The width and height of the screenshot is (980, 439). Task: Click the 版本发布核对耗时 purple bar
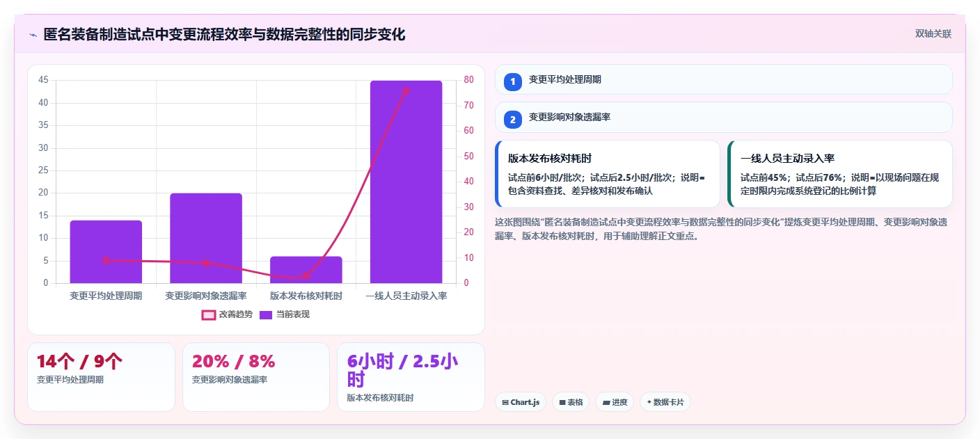point(306,270)
